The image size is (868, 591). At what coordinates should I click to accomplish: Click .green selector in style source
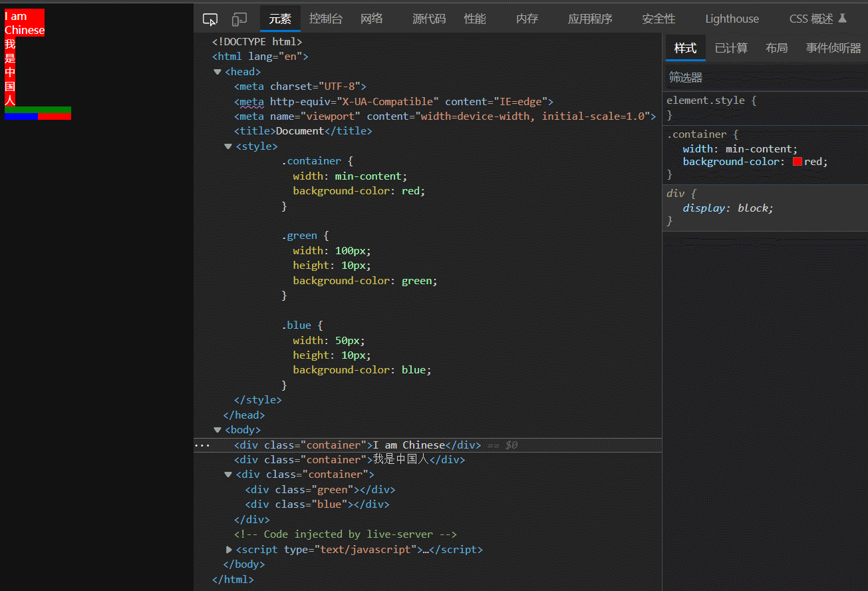299,236
